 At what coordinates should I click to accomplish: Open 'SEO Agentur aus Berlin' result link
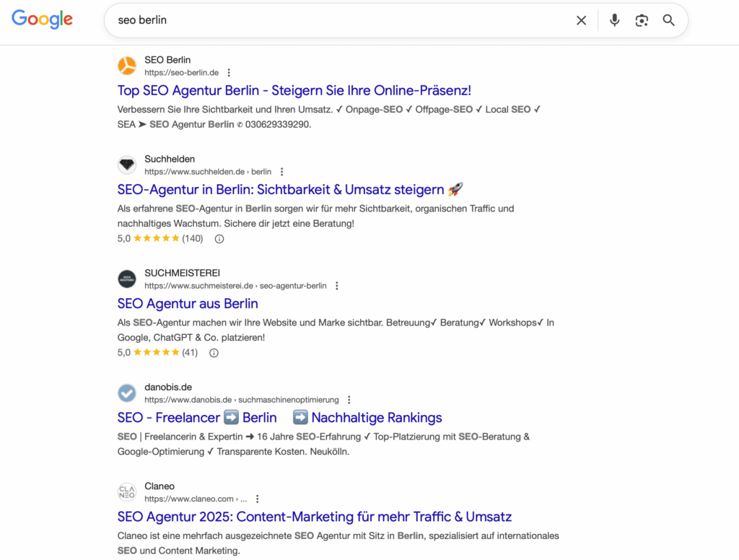pyautogui.click(x=187, y=304)
